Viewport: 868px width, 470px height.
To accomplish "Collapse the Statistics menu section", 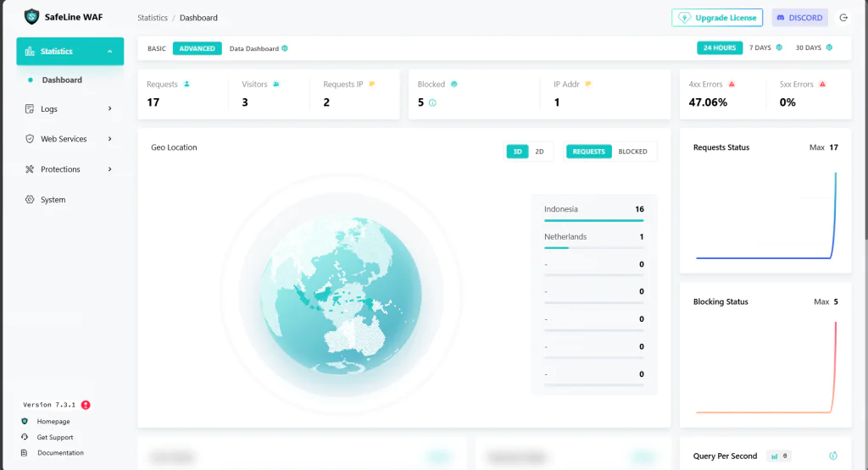I will tap(109, 52).
